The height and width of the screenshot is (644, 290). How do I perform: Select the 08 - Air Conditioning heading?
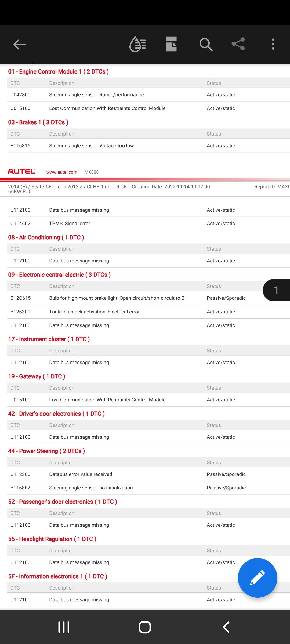click(46, 237)
